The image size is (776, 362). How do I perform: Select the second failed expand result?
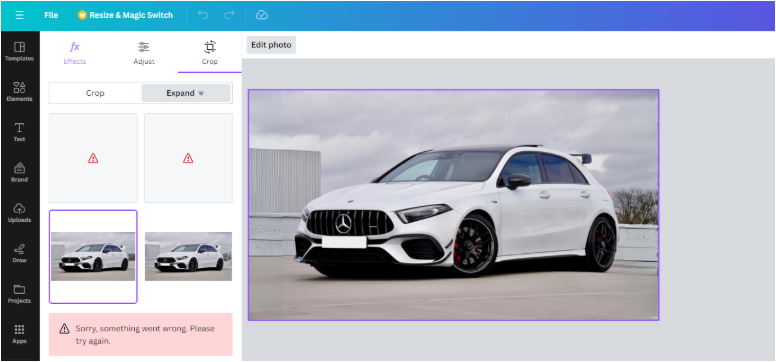188,158
